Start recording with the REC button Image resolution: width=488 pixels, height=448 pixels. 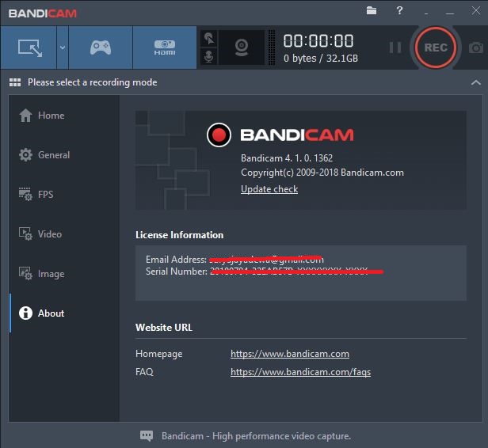point(436,47)
